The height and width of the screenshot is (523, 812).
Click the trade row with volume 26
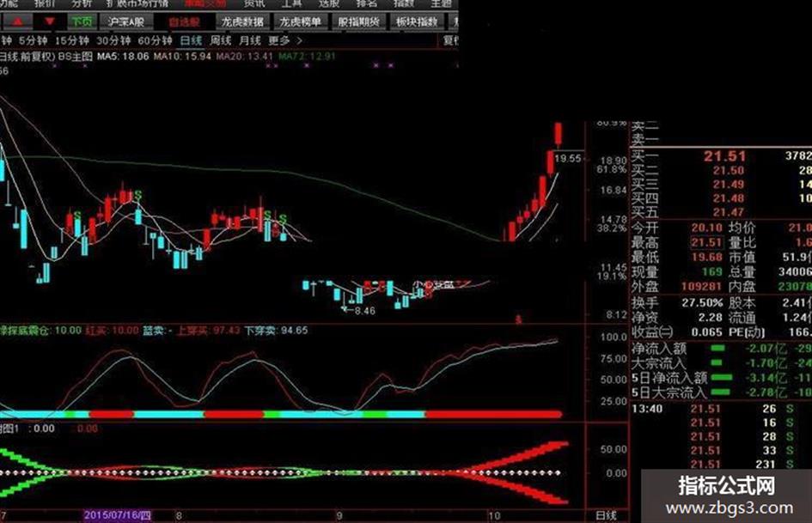point(720,409)
